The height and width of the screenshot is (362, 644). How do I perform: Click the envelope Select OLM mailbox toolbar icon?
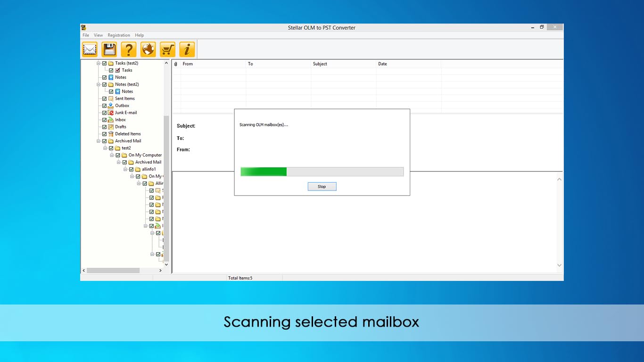pyautogui.click(x=90, y=49)
